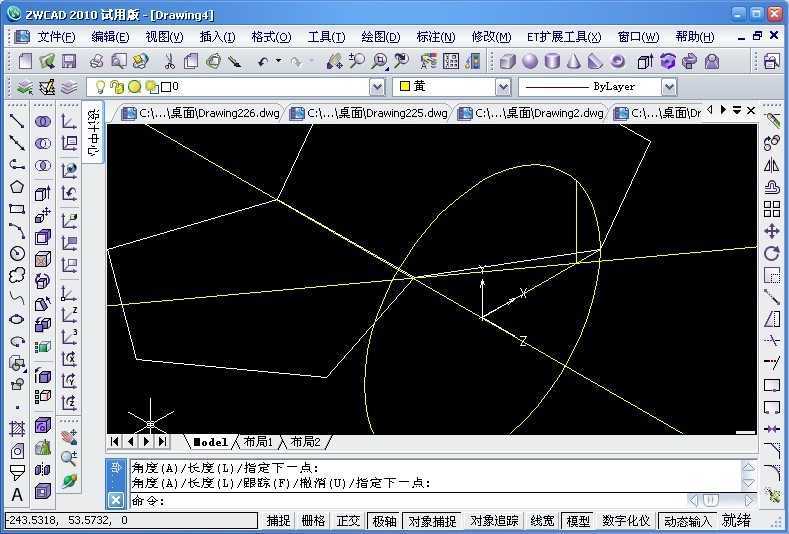
Task: Select the Ellipse tool
Action: 17,319
